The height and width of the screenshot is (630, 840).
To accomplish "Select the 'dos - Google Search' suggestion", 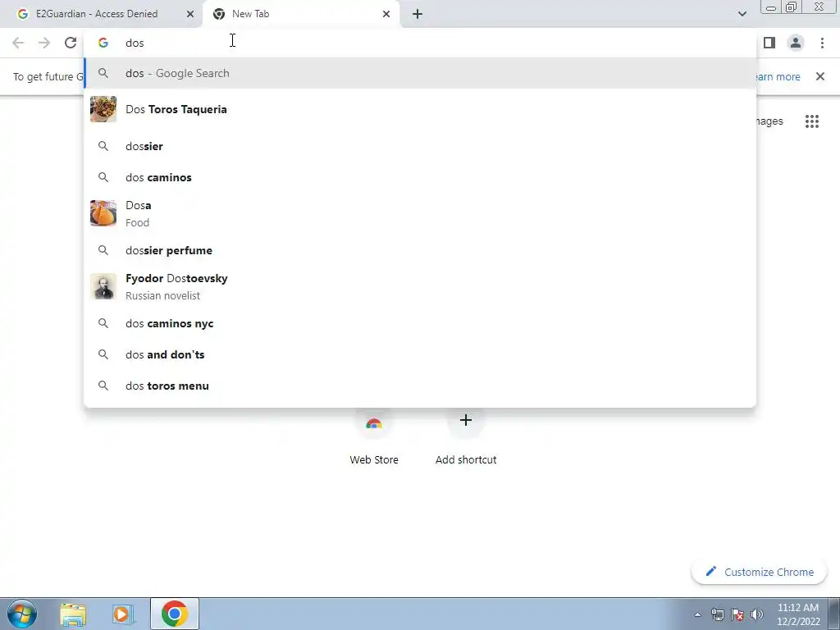I will click(x=420, y=73).
